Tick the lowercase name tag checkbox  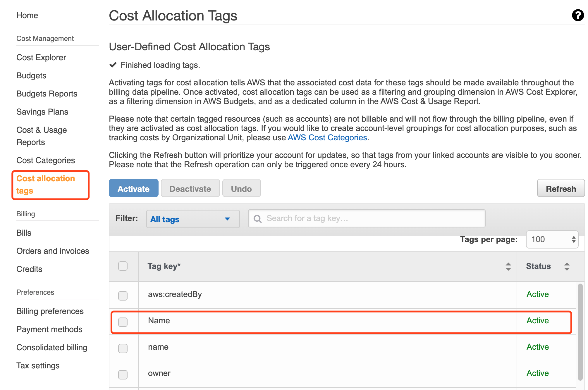point(123,348)
